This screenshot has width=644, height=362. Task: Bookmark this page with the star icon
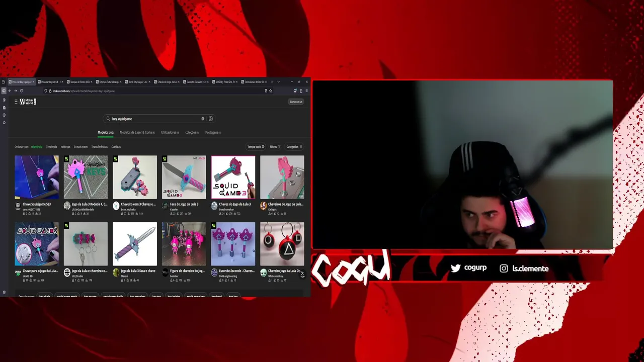(x=271, y=91)
